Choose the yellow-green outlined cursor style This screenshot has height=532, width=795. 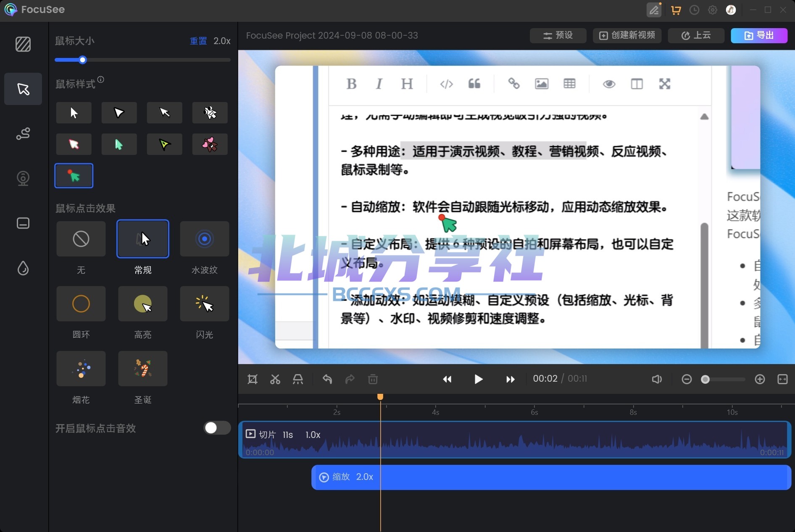[x=165, y=144]
